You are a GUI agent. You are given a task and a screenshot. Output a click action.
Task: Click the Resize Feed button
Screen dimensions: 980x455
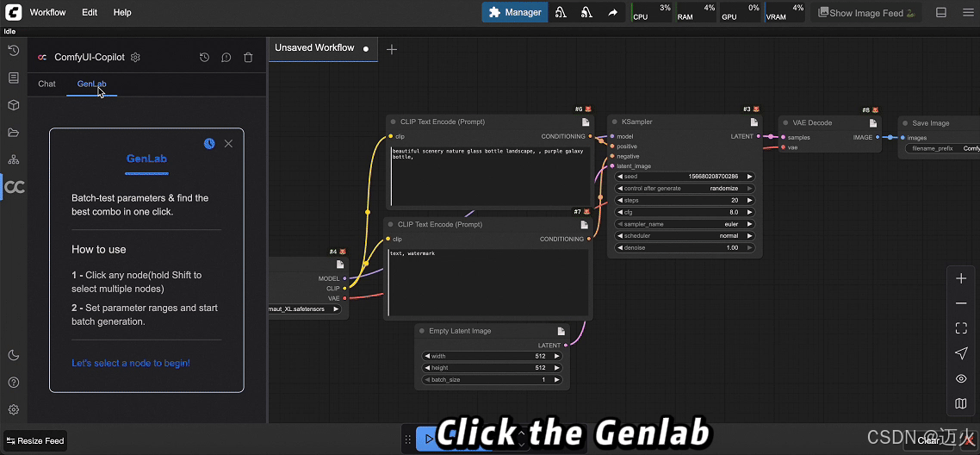click(x=35, y=440)
